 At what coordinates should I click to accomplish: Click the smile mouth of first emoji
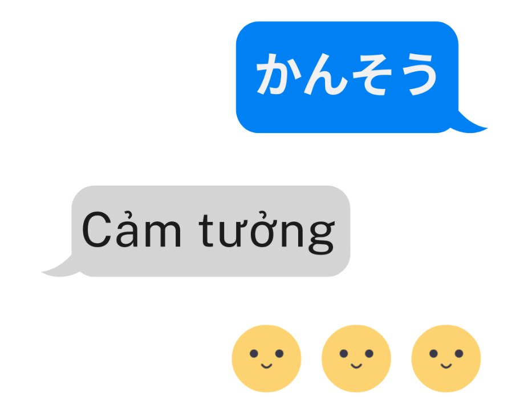[x=266, y=366]
